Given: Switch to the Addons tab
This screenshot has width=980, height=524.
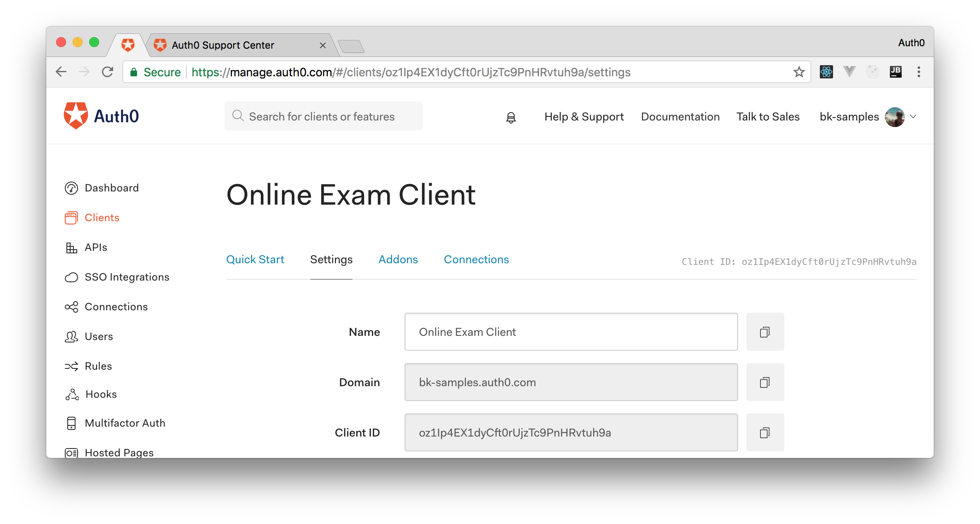Looking at the screenshot, I should tap(398, 260).
